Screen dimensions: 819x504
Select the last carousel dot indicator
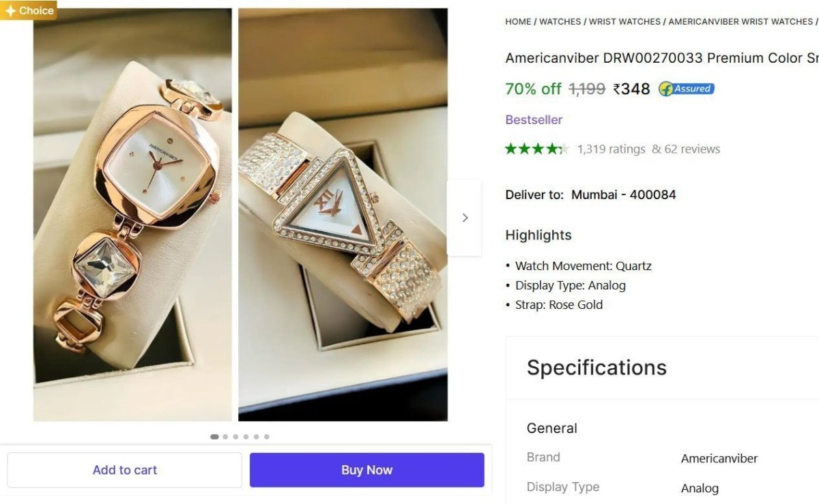[267, 436]
